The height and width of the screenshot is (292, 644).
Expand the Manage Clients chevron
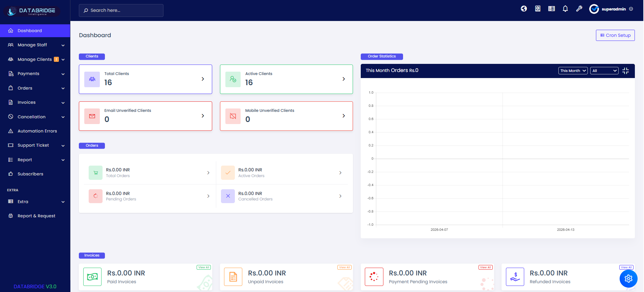click(x=63, y=59)
